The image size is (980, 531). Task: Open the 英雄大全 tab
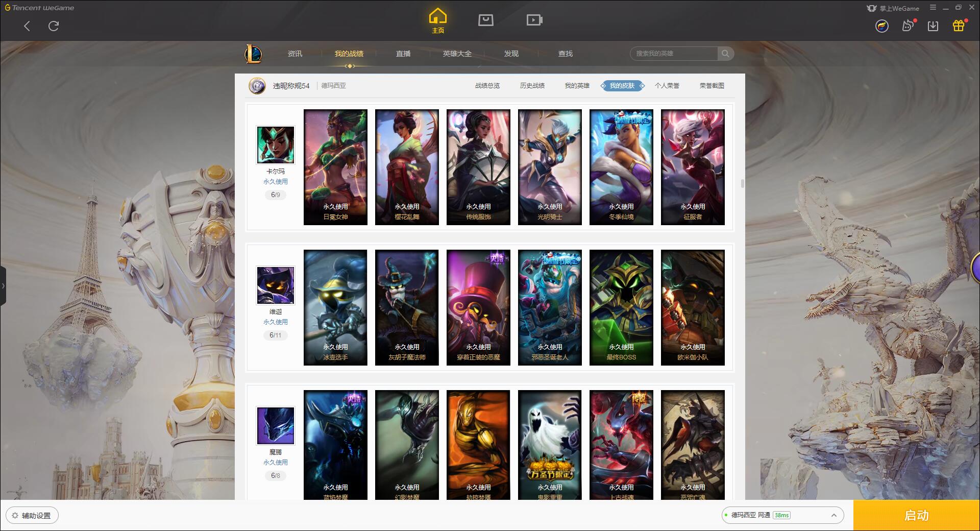click(x=457, y=54)
